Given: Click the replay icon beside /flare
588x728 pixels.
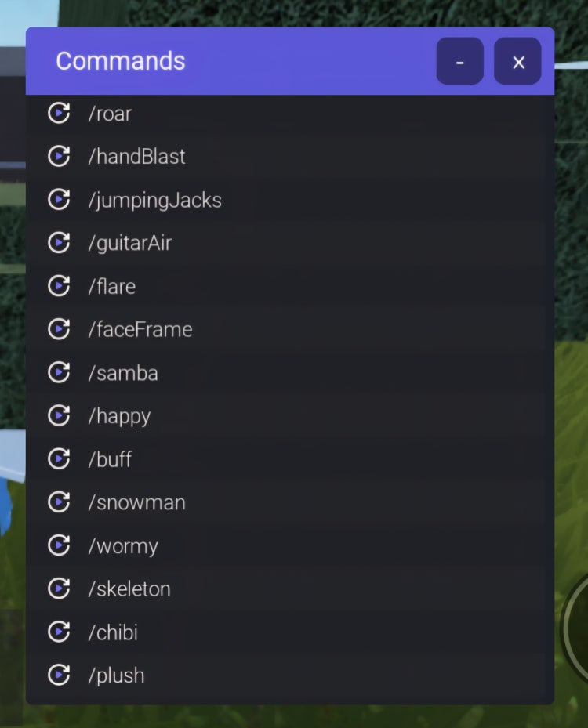Looking at the screenshot, I should [59, 285].
